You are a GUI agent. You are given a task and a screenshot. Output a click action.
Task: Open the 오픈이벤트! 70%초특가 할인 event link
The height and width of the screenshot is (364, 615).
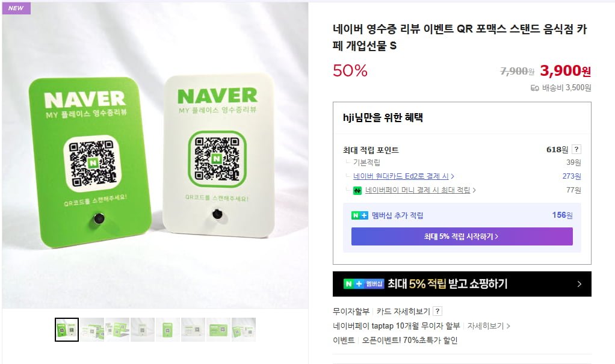[x=409, y=340]
